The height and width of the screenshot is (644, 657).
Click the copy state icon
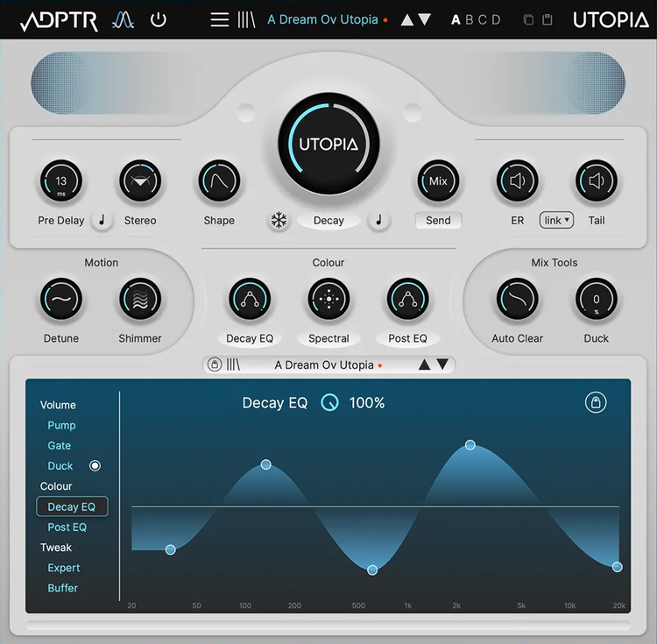click(527, 20)
